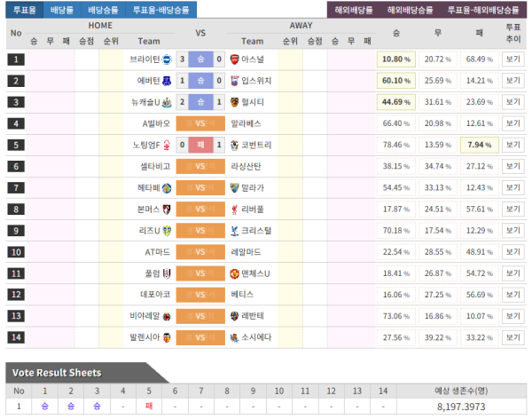Click the 예상 생존수(명) column header

(461, 391)
